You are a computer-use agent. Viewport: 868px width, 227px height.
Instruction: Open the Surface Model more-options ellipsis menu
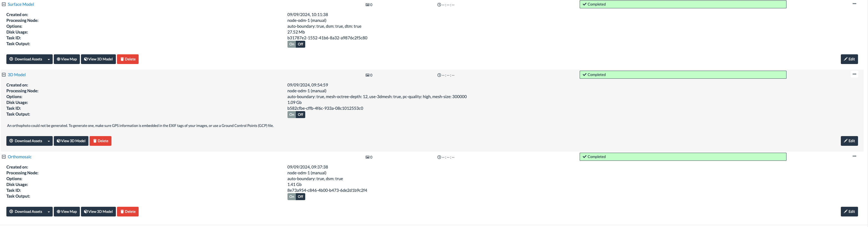(x=854, y=4)
